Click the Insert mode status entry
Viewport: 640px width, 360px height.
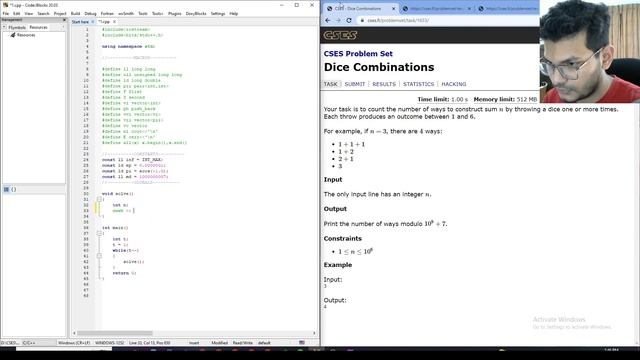coord(194,343)
